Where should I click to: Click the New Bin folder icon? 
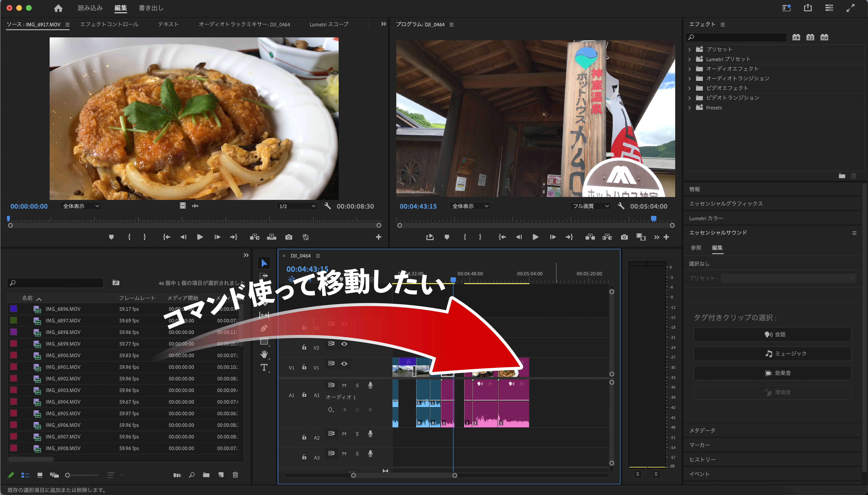pos(206,475)
